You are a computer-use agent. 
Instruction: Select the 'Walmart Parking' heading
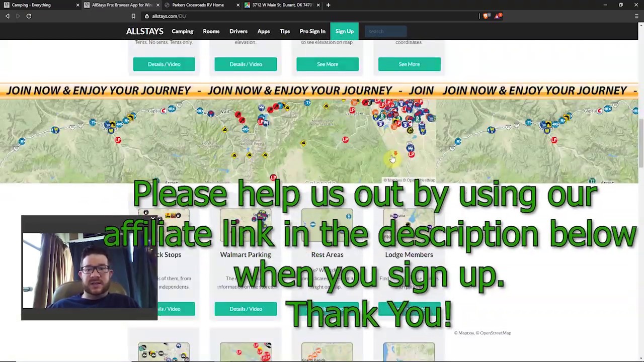(x=246, y=254)
